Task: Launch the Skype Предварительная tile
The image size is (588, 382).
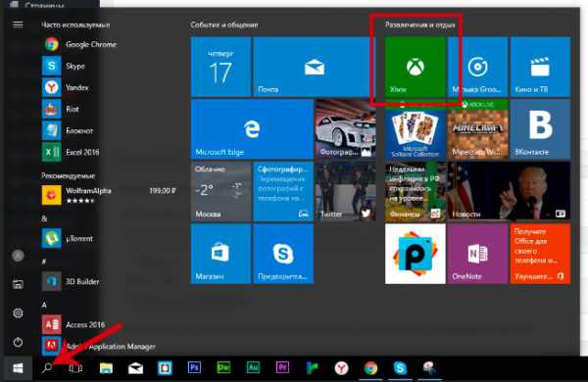Action: [283, 254]
